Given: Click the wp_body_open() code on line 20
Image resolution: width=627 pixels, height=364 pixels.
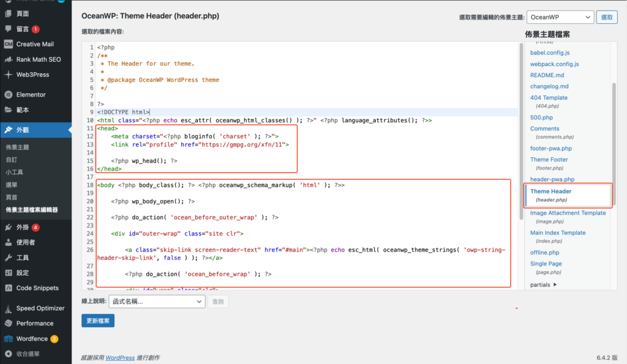Looking at the screenshot, I should pyautogui.click(x=152, y=201).
